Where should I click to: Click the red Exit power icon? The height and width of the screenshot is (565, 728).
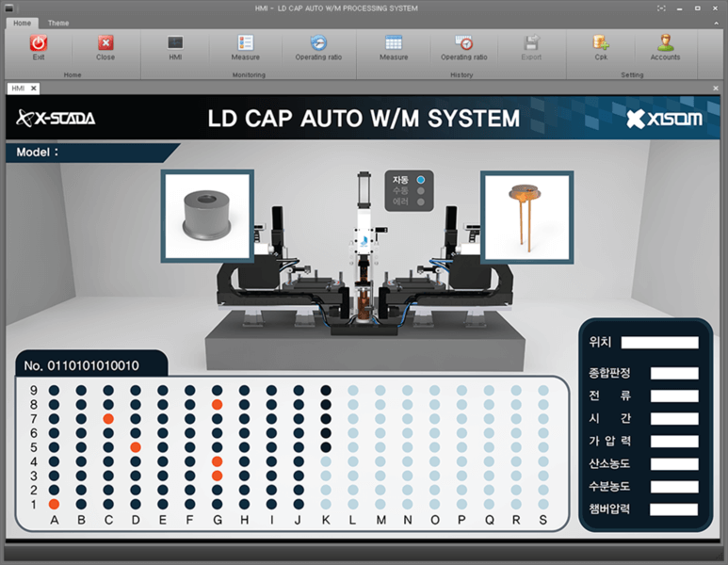tap(39, 43)
